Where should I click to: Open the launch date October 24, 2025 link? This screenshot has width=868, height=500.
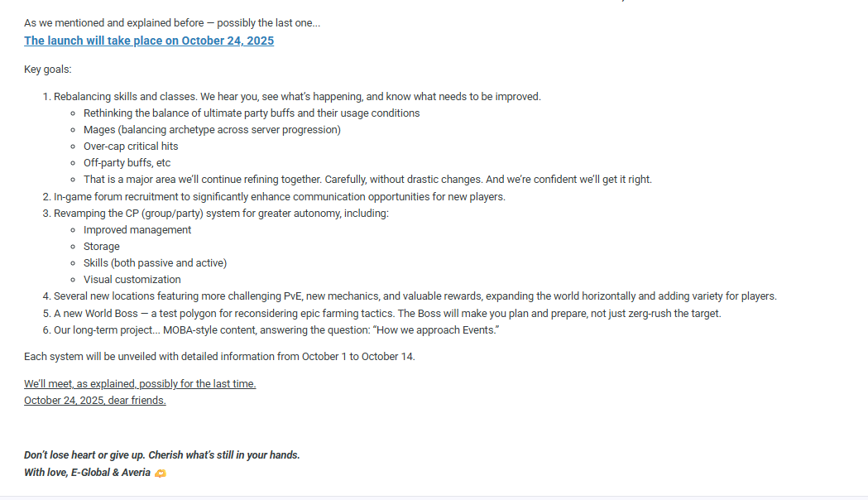pyautogui.click(x=149, y=41)
